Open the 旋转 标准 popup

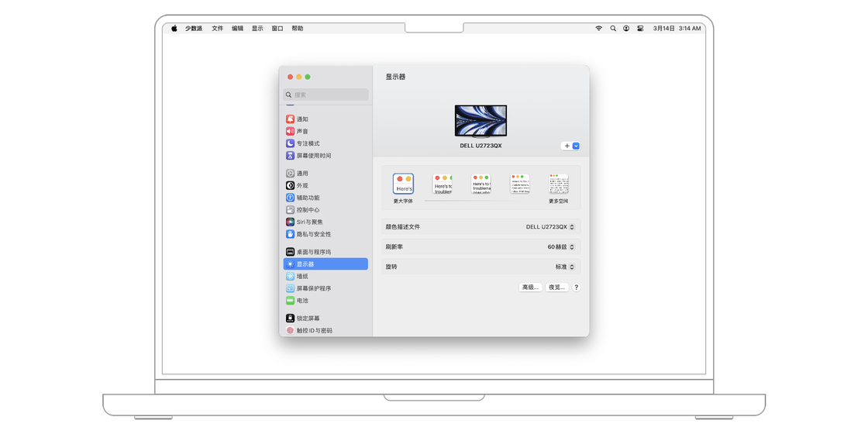(x=565, y=267)
